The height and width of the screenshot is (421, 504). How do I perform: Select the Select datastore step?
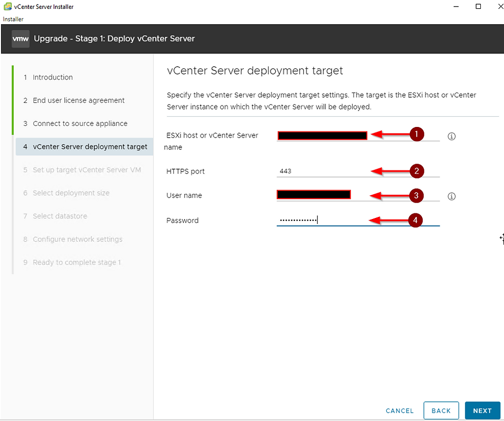56,216
